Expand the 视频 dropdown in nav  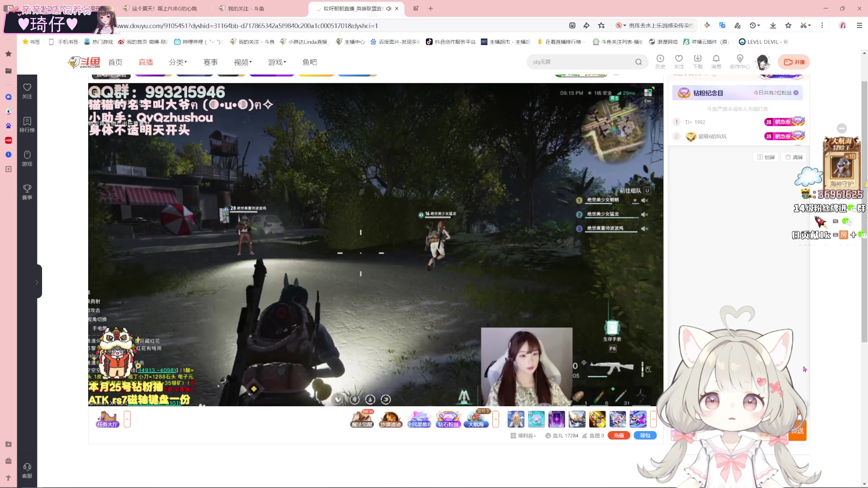tap(243, 62)
